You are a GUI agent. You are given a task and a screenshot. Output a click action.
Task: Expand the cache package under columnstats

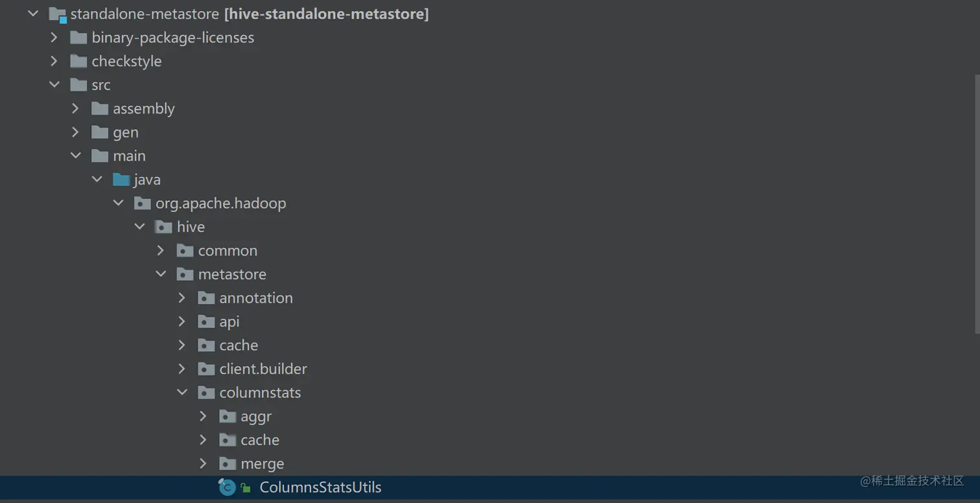204,439
